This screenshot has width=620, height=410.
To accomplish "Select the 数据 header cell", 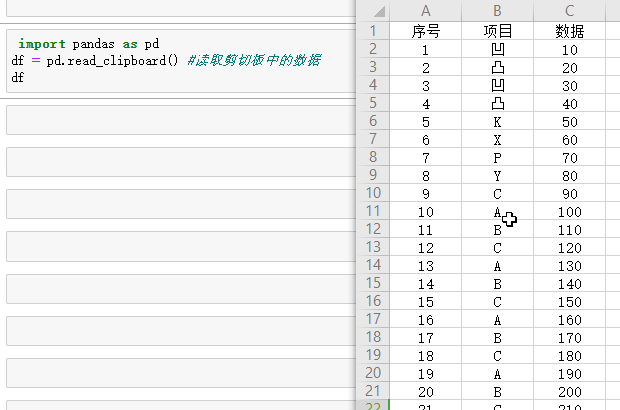I will point(569,31).
